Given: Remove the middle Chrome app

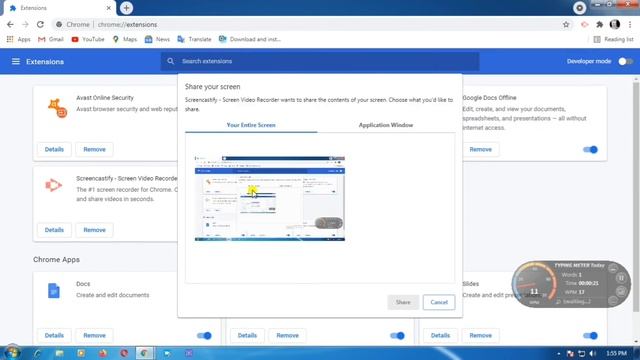Looking at the screenshot, I should pos(287,336).
